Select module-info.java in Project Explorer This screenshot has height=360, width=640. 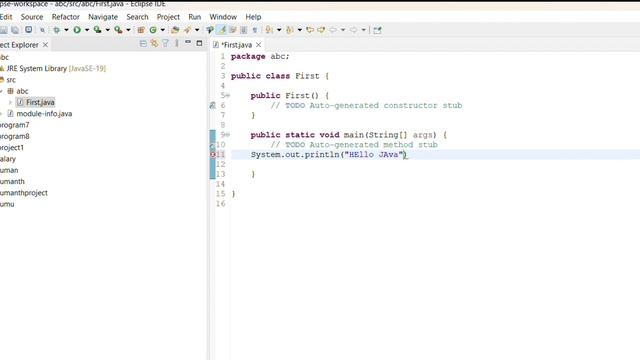click(44, 114)
